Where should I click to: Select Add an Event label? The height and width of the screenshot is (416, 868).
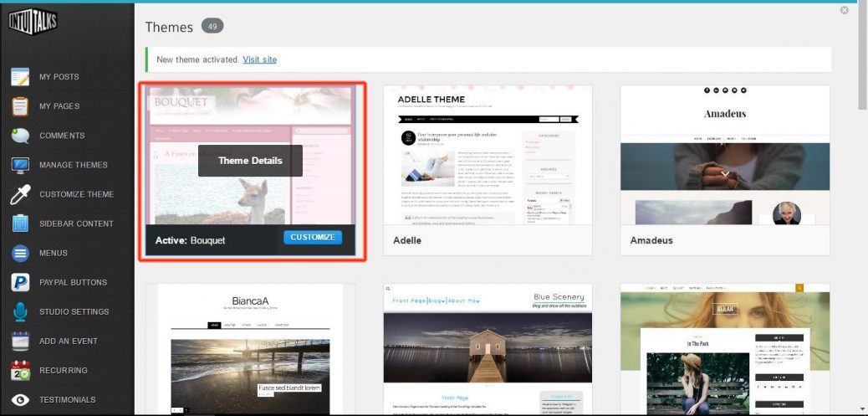pos(68,342)
